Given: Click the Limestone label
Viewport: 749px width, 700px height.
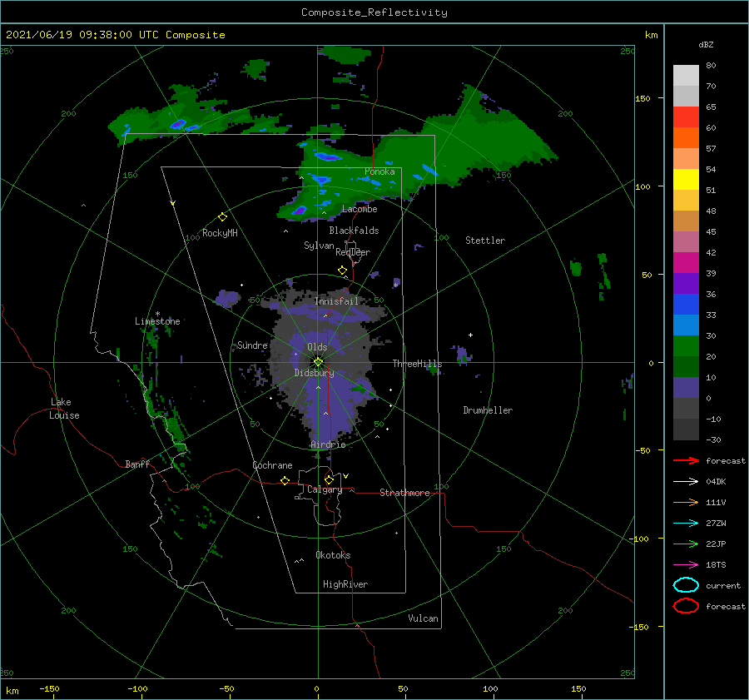Looking at the screenshot, I should 157,321.
